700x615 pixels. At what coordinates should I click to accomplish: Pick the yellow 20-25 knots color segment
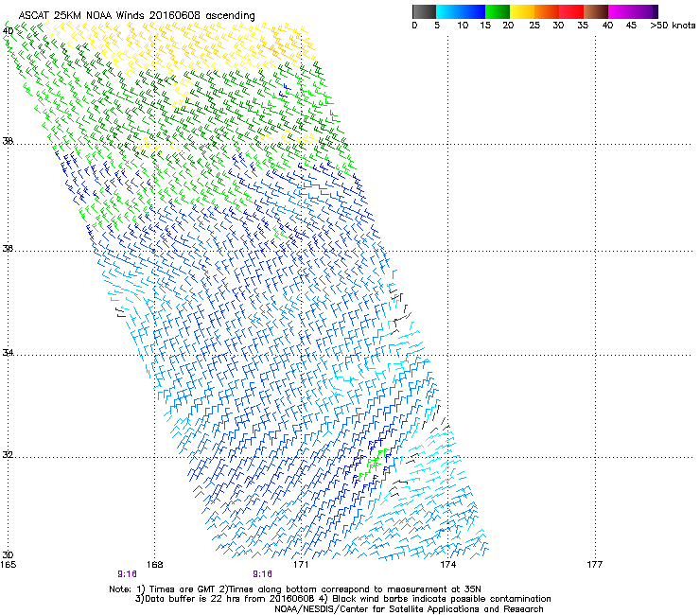[522, 11]
